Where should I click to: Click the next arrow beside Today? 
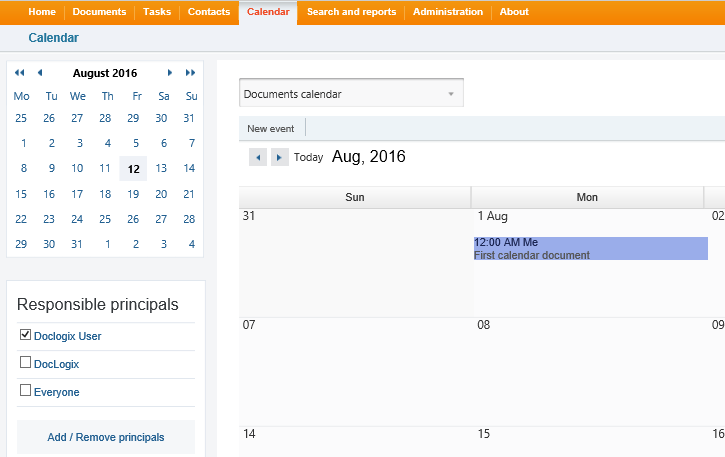tap(280, 157)
